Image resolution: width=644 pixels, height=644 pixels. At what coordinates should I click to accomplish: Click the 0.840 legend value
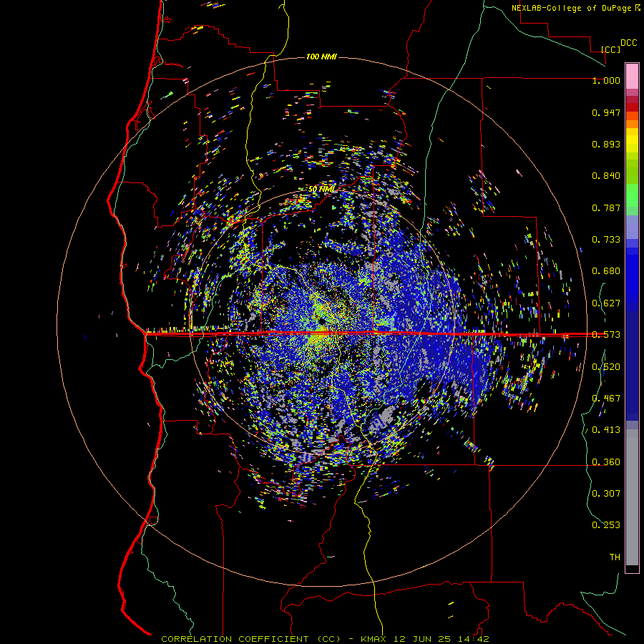click(x=606, y=176)
